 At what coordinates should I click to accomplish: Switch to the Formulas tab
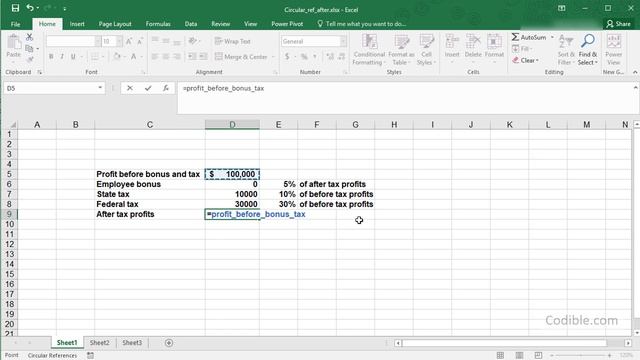point(158,24)
